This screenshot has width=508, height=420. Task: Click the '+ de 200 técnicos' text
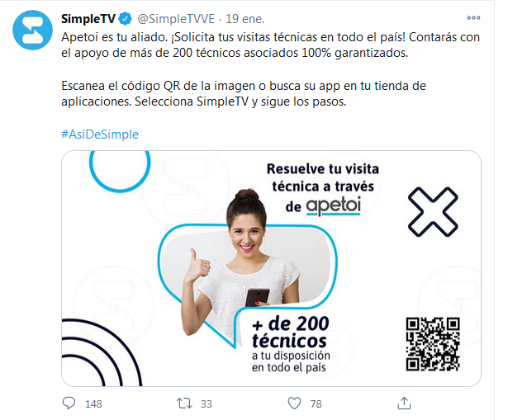[291, 332]
